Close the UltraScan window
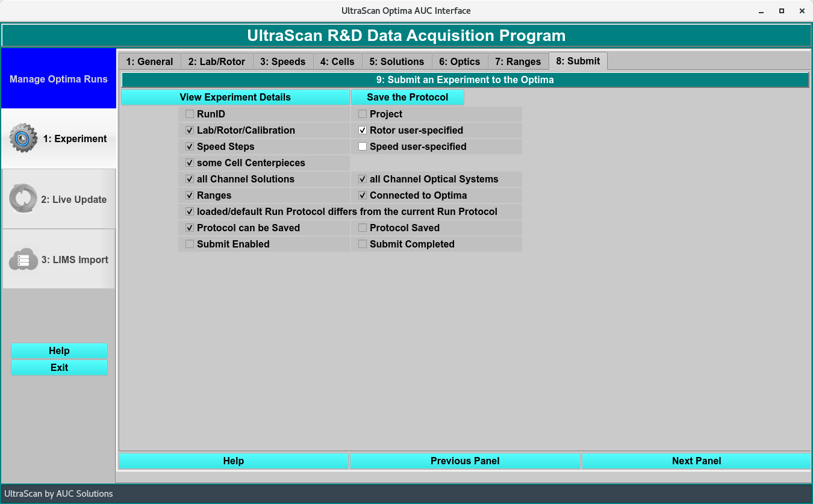The width and height of the screenshot is (813, 504). click(801, 11)
